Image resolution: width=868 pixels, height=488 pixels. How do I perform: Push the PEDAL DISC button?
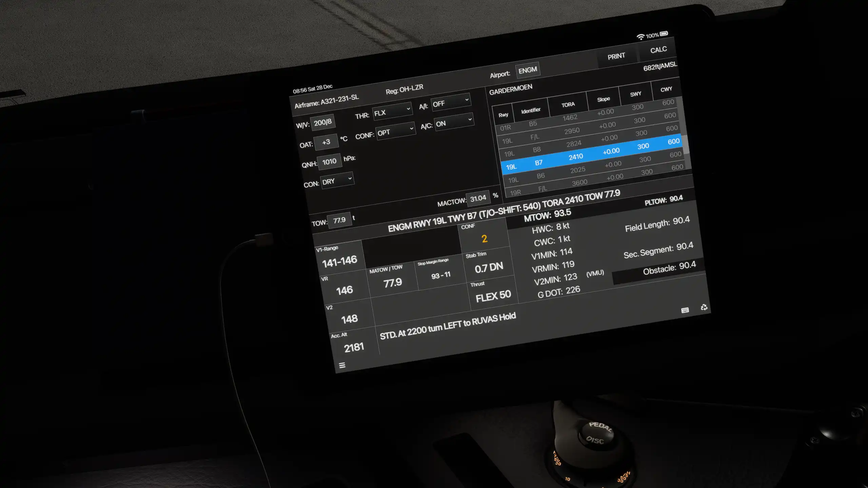pyautogui.click(x=598, y=433)
